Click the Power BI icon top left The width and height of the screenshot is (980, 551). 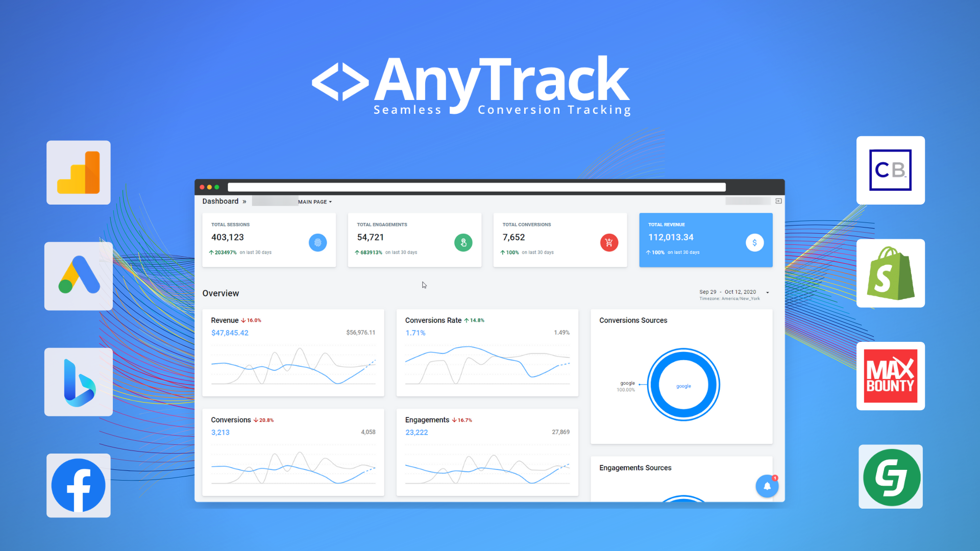[x=79, y=170]
